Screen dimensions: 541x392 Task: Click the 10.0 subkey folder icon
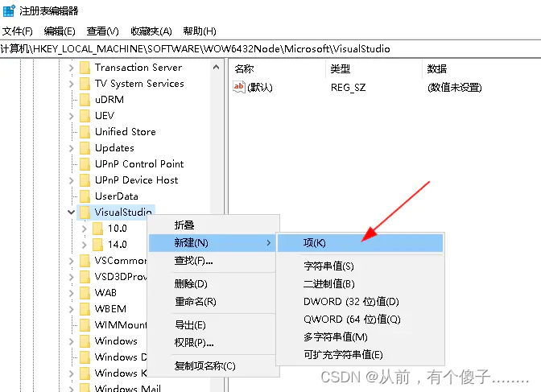tap(97, 229)
